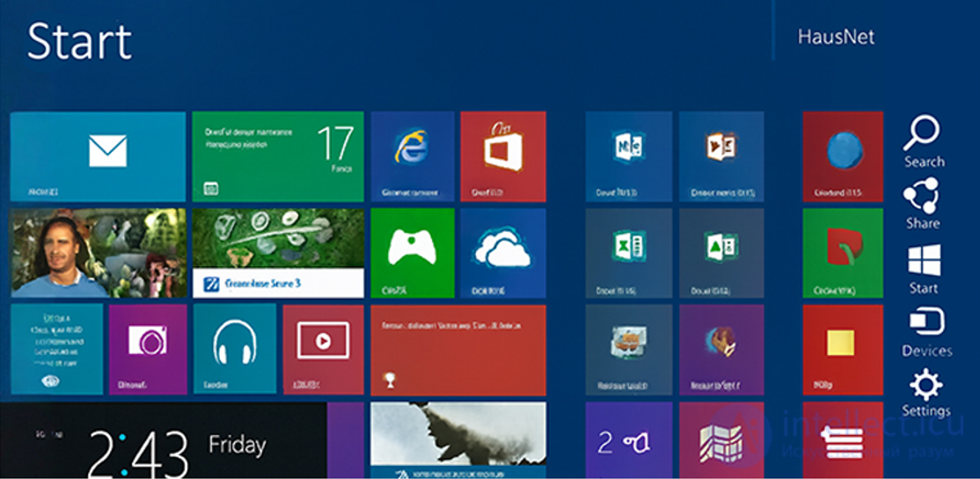Image resolution: width=980 pixels, height=479 pixels.
Task: Open the Devices charm
Action: [926, 333]
